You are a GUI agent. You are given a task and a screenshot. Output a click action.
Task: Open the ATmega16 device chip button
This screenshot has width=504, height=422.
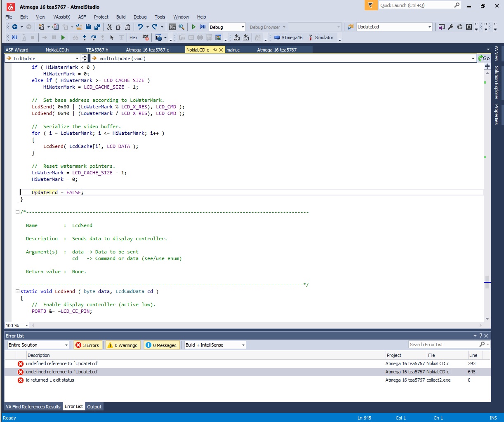288,38
